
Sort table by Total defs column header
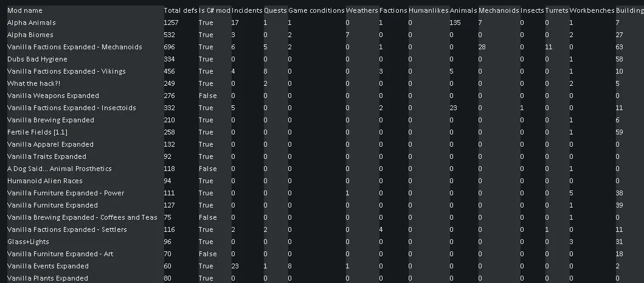click(179, 10)
